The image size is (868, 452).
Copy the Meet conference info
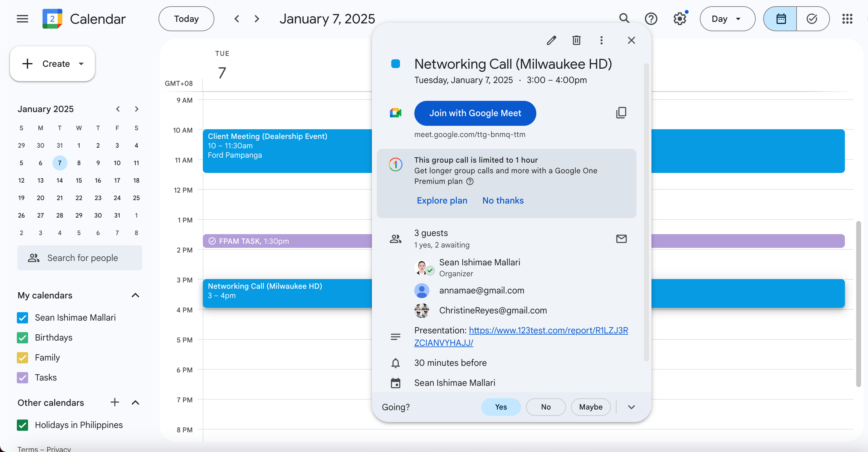pos(621,113)
